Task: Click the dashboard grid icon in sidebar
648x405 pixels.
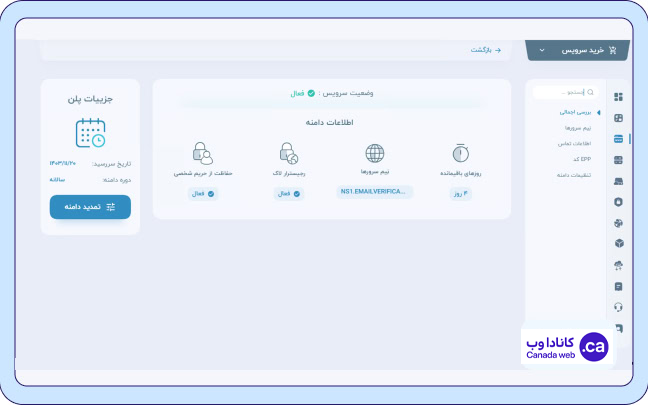Action: [x=619, y=97]
